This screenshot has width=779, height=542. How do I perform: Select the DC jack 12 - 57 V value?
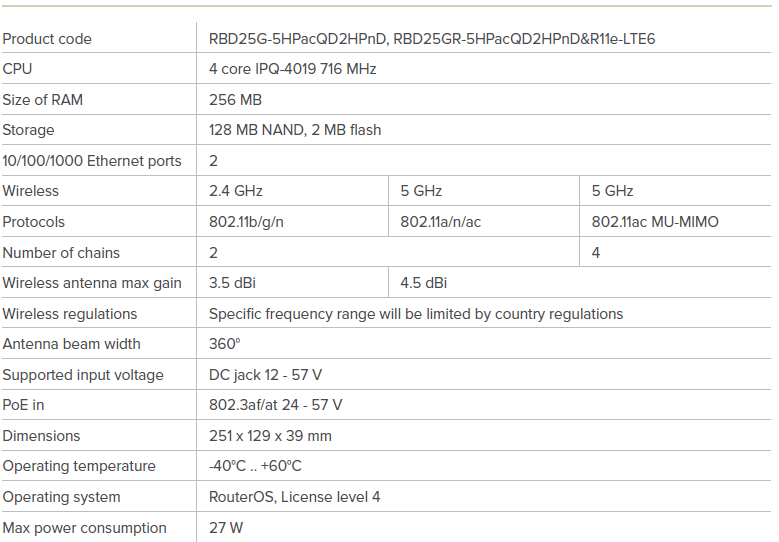click(x=265, y=375)
